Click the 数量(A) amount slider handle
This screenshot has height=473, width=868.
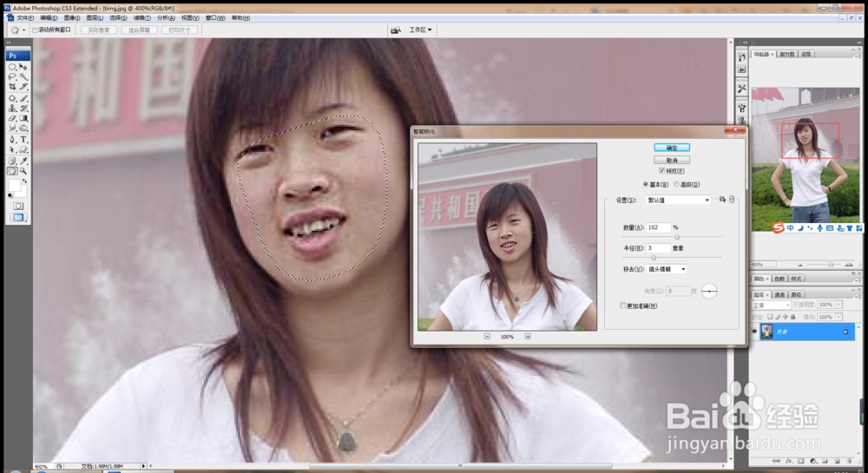coord(676,237)
